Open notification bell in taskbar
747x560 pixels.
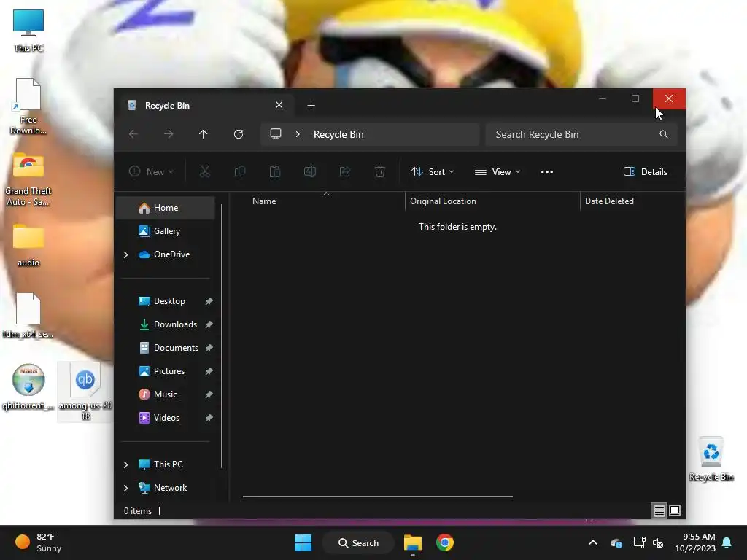coord(727,542)
